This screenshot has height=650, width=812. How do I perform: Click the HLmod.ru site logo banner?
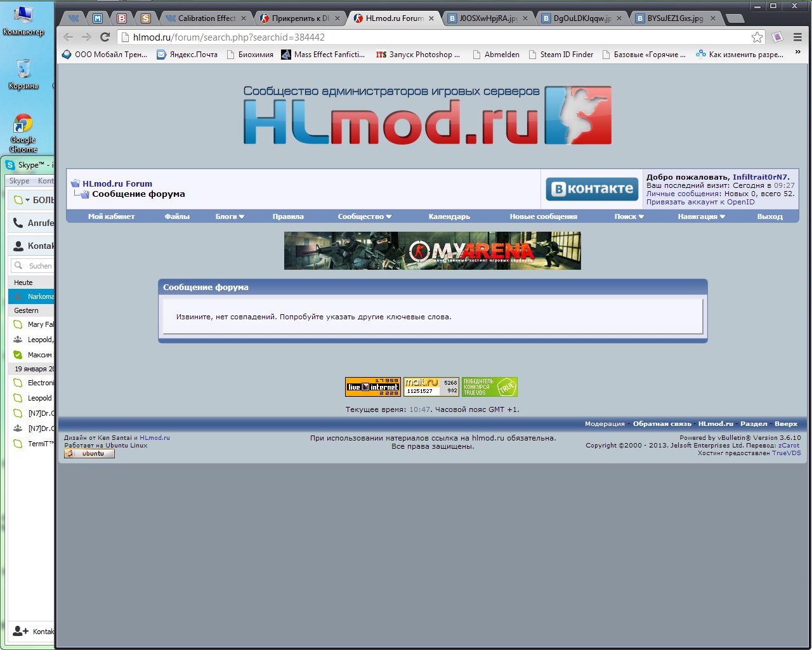tap(428, 115)
